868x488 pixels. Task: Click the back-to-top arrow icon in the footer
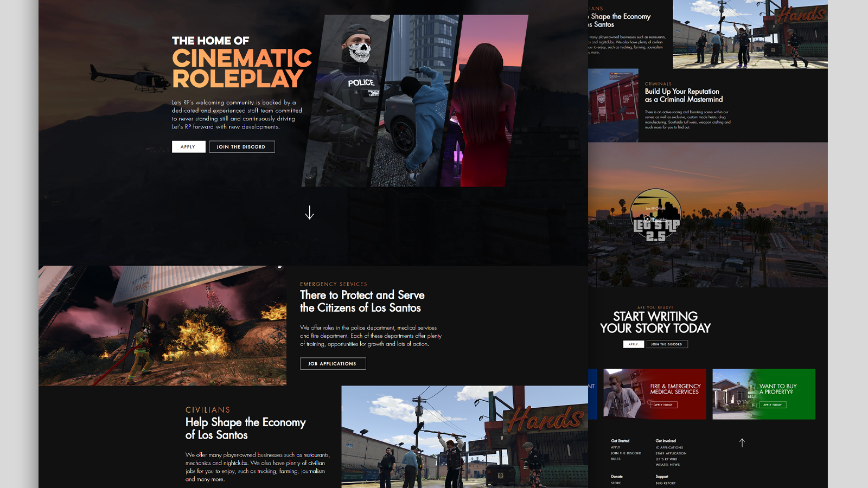click(742, 442)
